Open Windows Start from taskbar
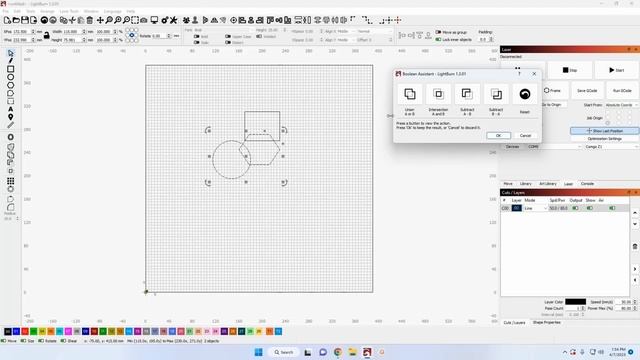 point(259,352)
